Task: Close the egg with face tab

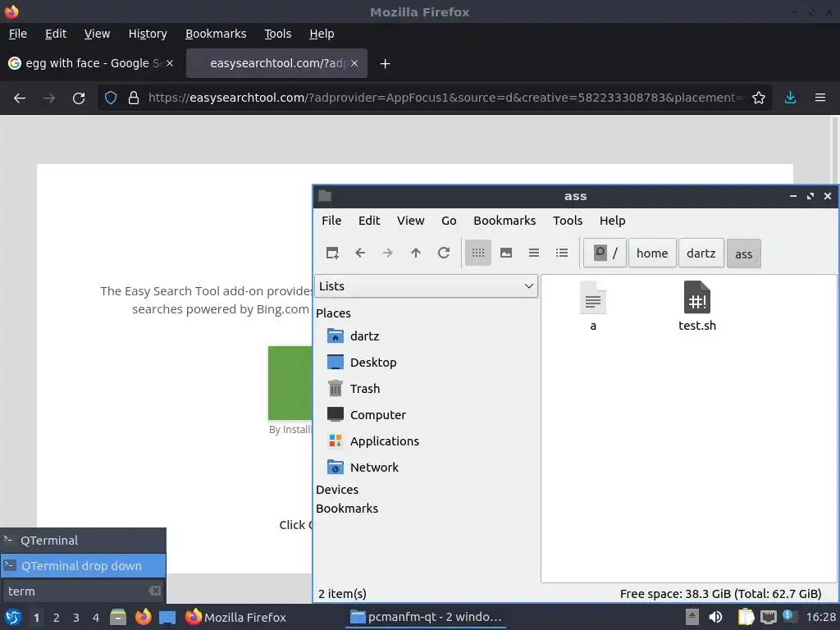Action: tap(169, 63)
